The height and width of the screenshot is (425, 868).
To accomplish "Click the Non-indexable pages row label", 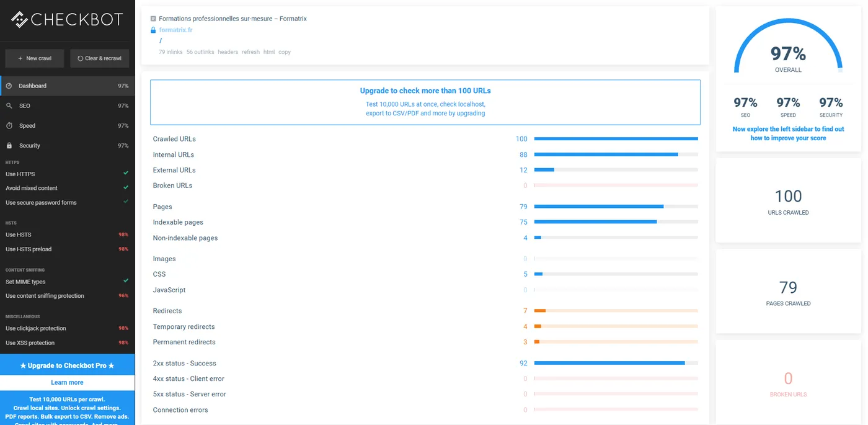I will point(185,238).
